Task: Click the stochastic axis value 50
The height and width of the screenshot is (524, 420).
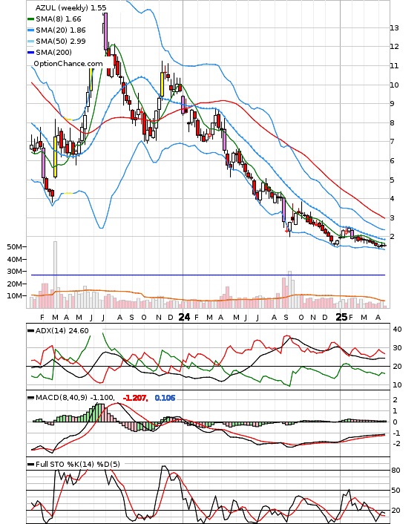Action: (x=396, y=491)
